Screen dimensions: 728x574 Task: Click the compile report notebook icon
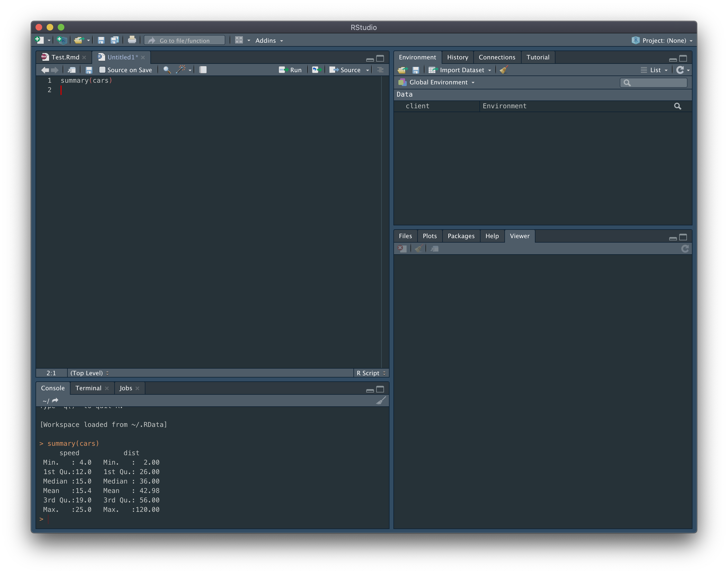[203, 70]
